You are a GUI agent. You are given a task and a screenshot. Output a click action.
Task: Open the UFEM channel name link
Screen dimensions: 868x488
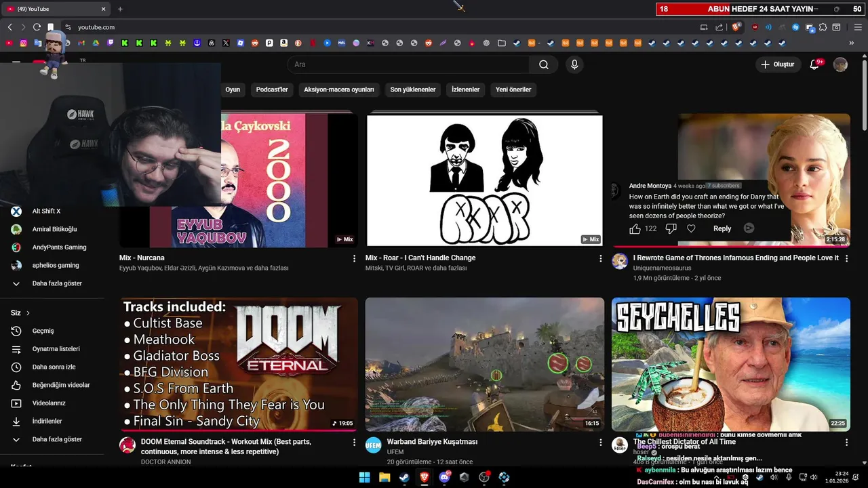395,452
